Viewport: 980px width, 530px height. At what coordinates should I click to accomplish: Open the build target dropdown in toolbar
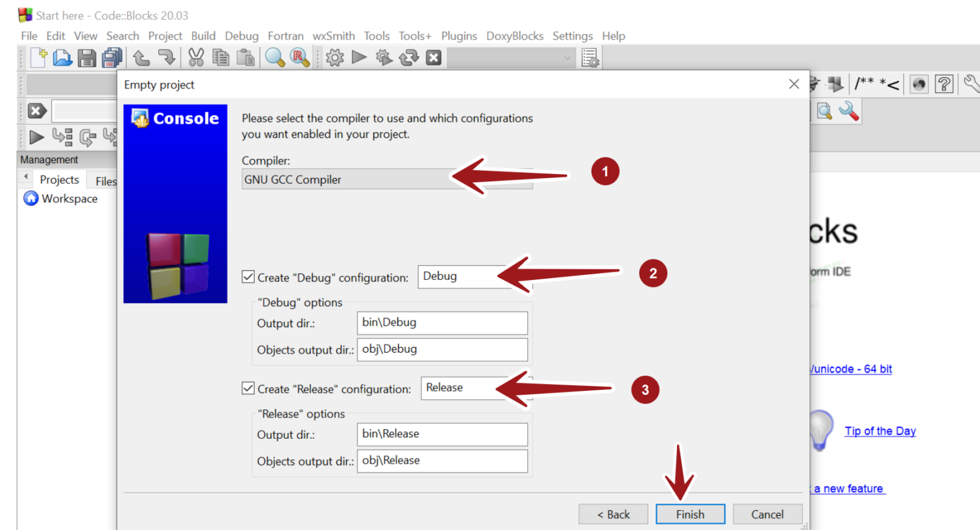coord(510,58)
